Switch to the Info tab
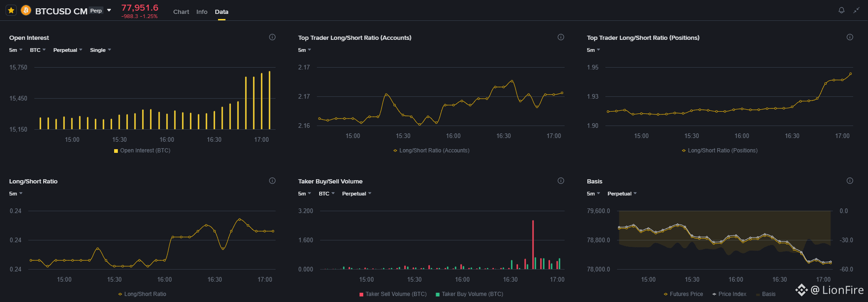 point(202,12)
